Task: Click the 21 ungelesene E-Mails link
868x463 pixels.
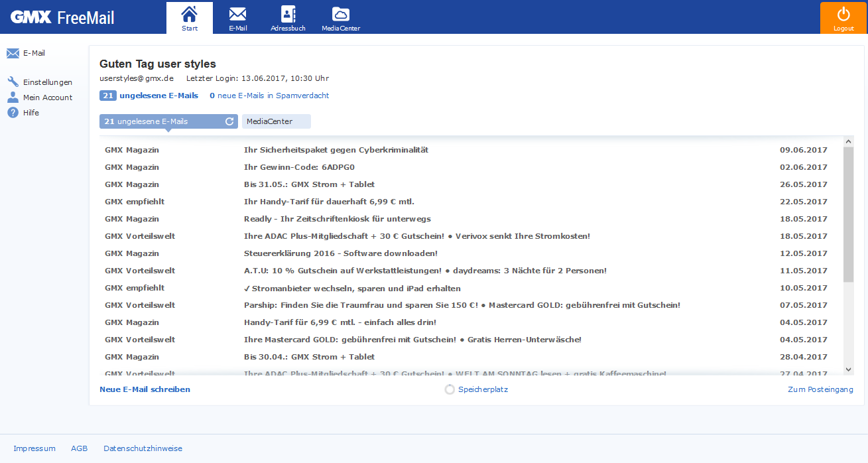Action: tap(149, 96)
